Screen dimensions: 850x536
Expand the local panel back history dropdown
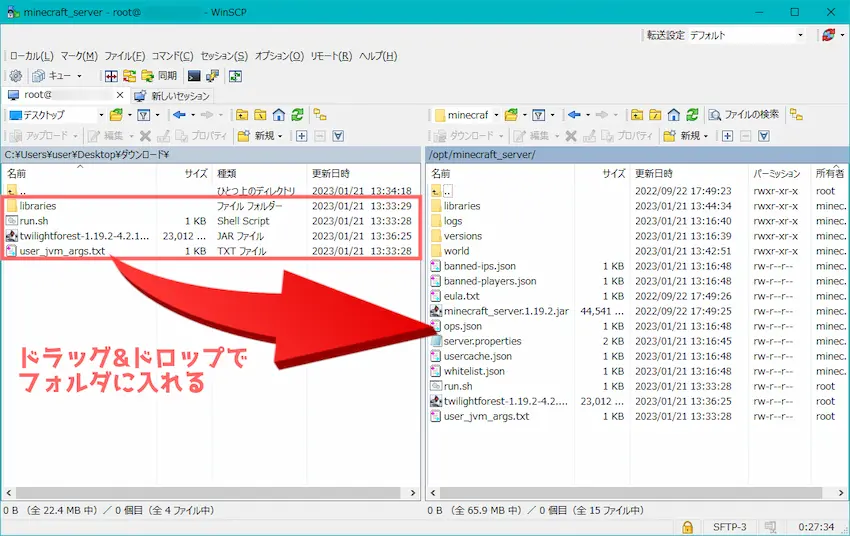coord(192,115)
